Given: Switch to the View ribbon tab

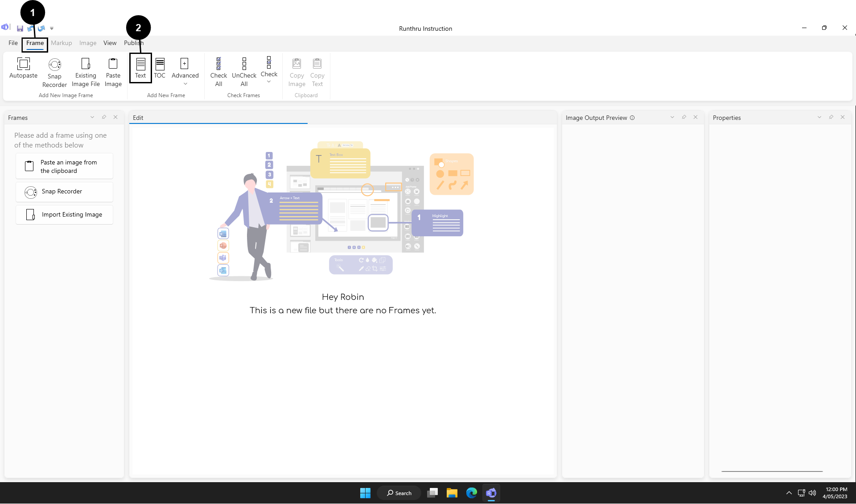Looking at the screenshot, I should pyautogui.click(x=110, y=43).
